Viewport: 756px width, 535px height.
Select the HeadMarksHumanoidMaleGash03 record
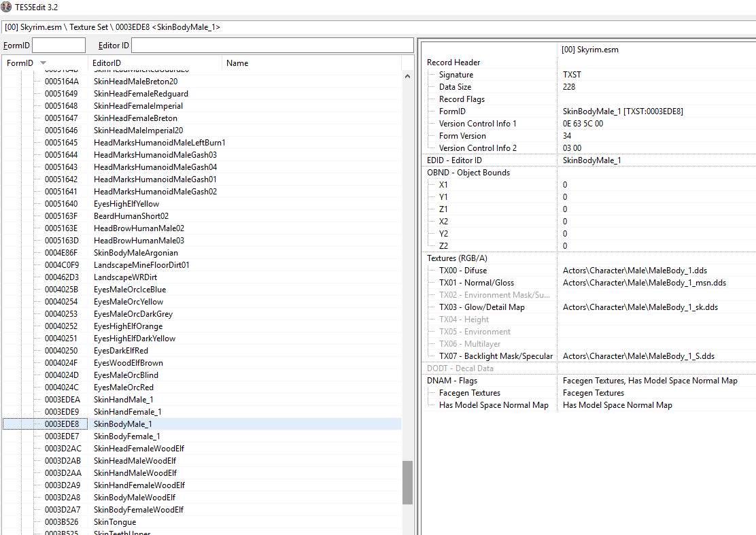pyautogui.click(x=201, y=155)
